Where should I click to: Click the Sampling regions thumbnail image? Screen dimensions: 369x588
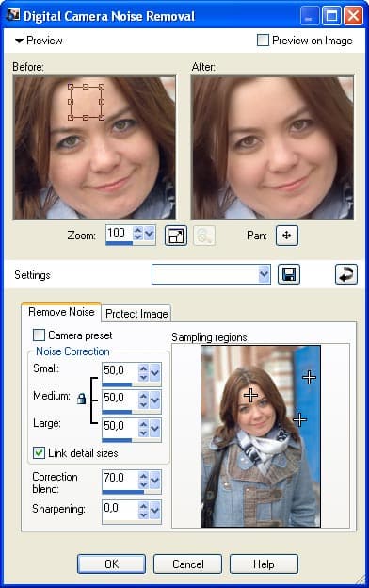261,436
